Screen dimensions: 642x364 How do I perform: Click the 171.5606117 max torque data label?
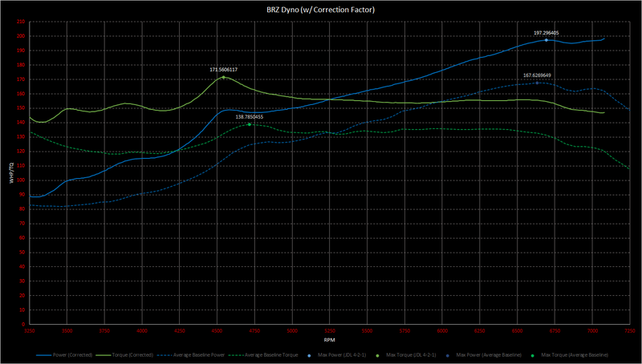[224, 70]
